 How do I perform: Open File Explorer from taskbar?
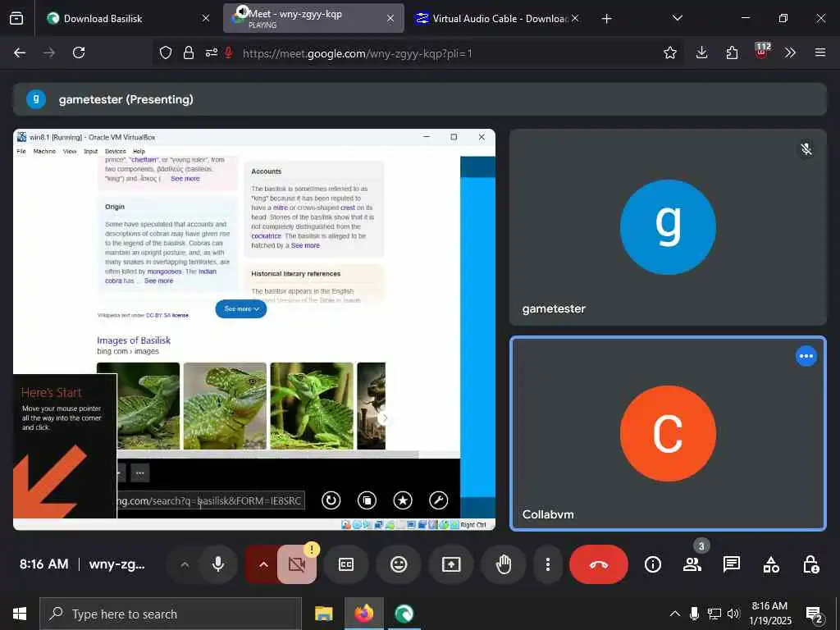click(323, 614)
